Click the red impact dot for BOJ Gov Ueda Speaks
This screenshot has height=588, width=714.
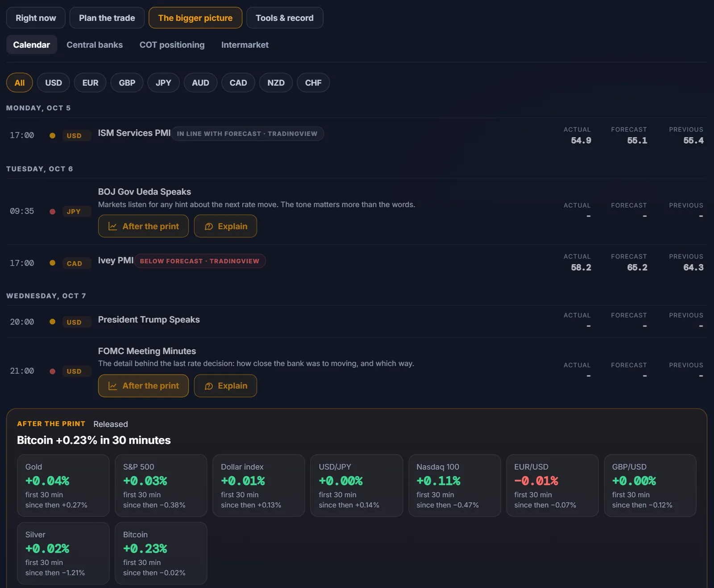52,211
